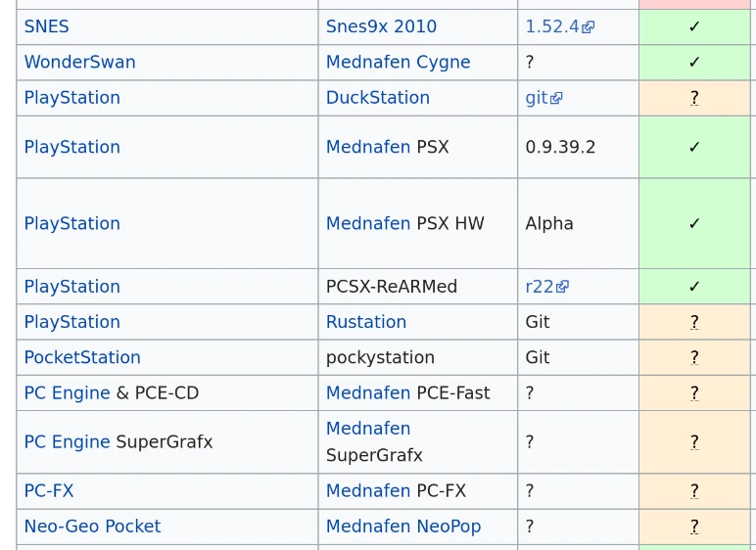Click the DuckStation emulator link
Screen dimensions: 756x550
(x=377, y=98)
